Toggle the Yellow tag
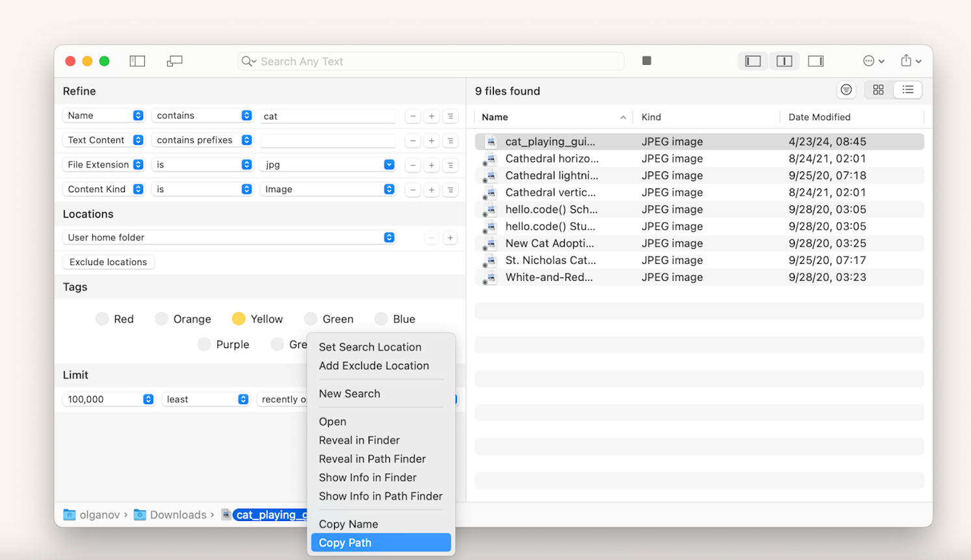The width and height of the screenshot is (971, 560). [239, 318]
